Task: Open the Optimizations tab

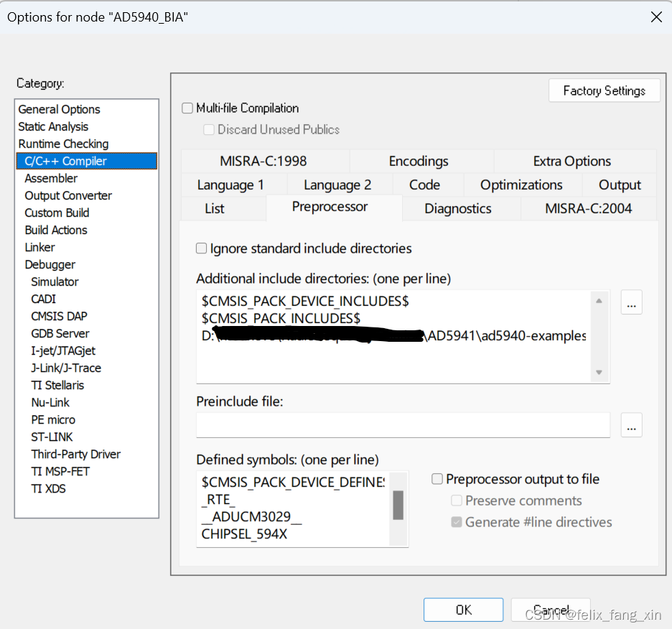Action: coord(521,185)
